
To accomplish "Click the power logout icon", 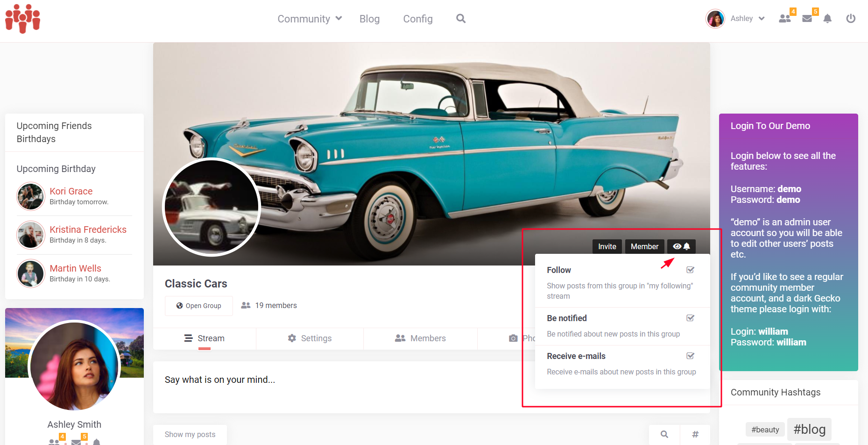I will click(x=851, y=19).
